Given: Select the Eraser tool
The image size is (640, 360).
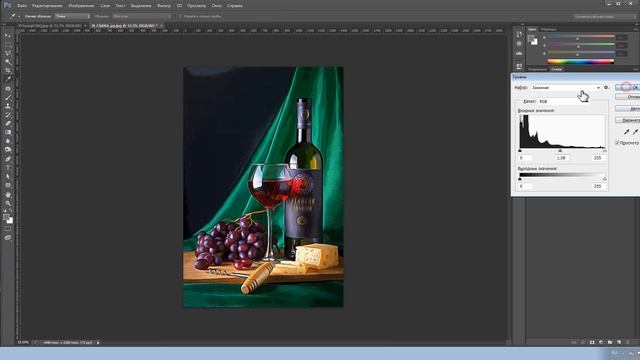Looking at the screenshot, I should point(8,123).
